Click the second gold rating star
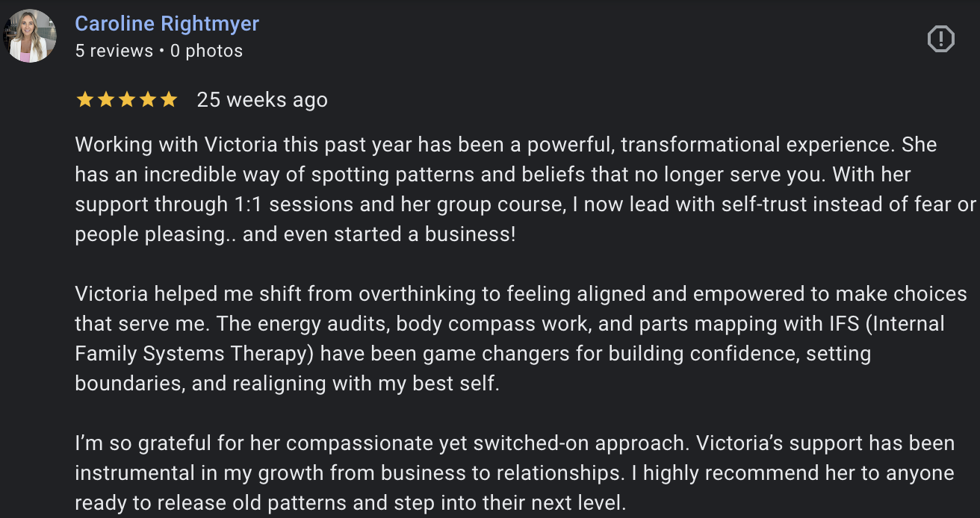Viewport: 980px width, 518px height. (105, 99)
